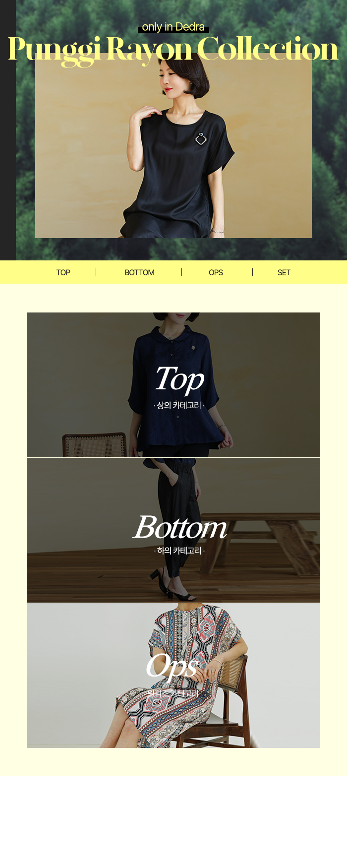Click the cursive 'Top' category title
The width and height of the screenshot is (347, 868).
coord(179,379)
